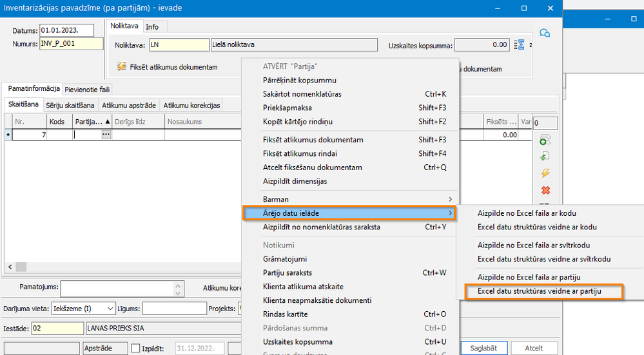Click the green arrow insert row icon
This screenshot has width=644, height=355.
click(545, 157)
